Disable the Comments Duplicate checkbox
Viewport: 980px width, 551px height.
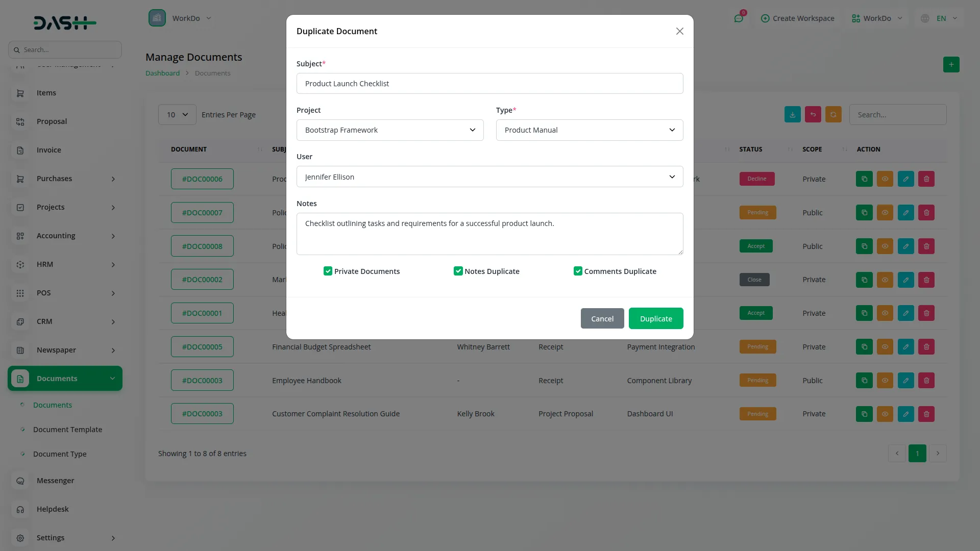578,271
